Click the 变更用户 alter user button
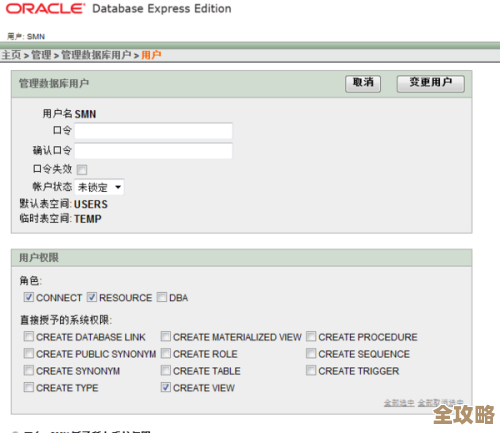The image size is (500, 433). coord(430,83)
